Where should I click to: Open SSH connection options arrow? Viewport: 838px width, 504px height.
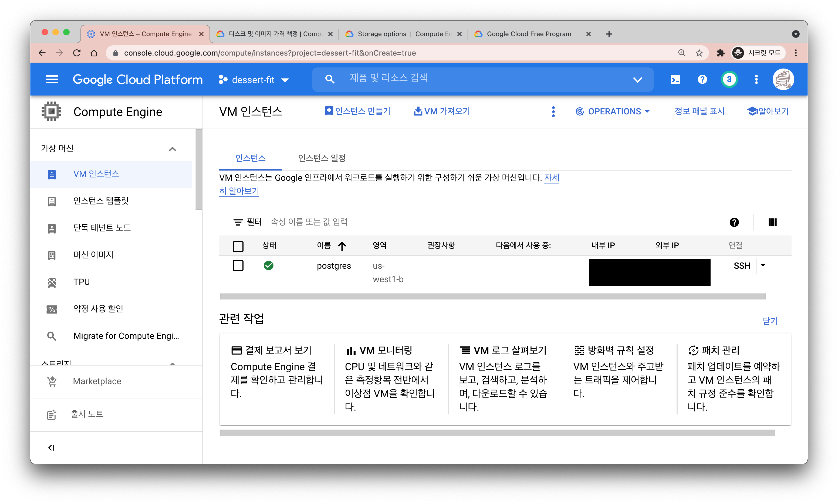coord(763,265)
